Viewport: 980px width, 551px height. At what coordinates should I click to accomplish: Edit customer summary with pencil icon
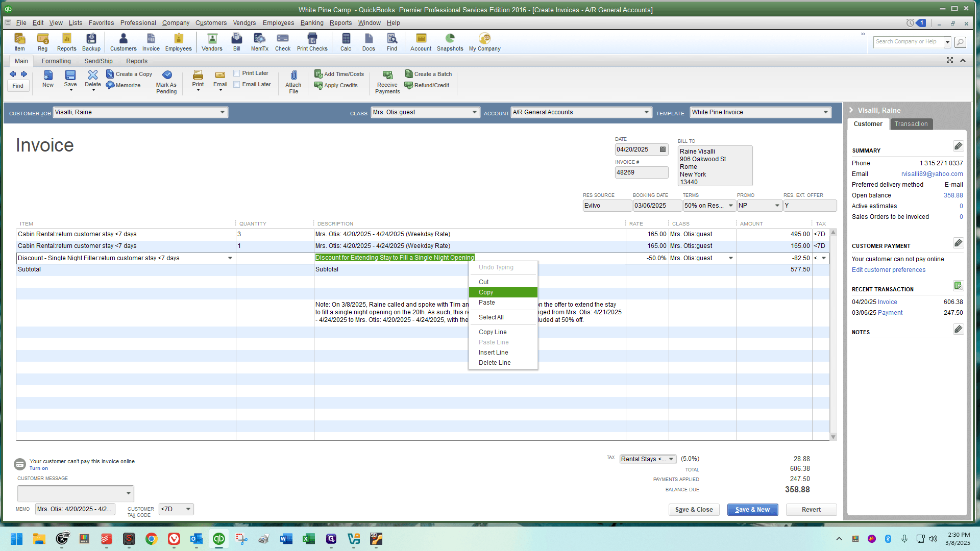(x=958, y=146)
